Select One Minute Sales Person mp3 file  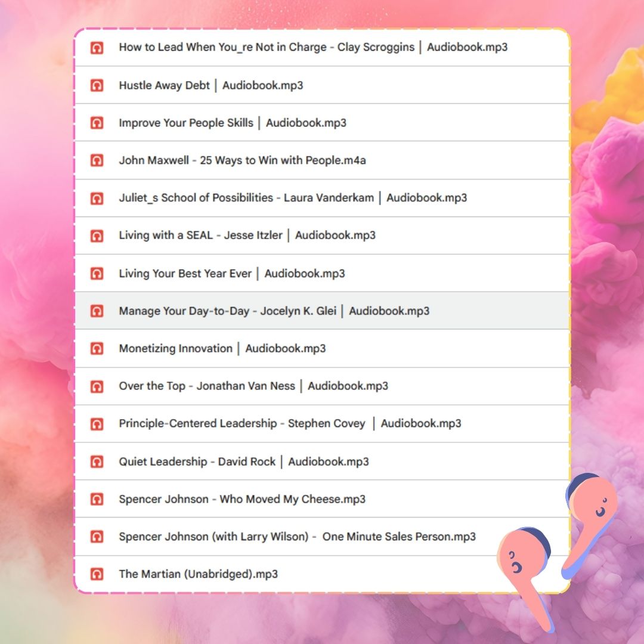[297, 537]
